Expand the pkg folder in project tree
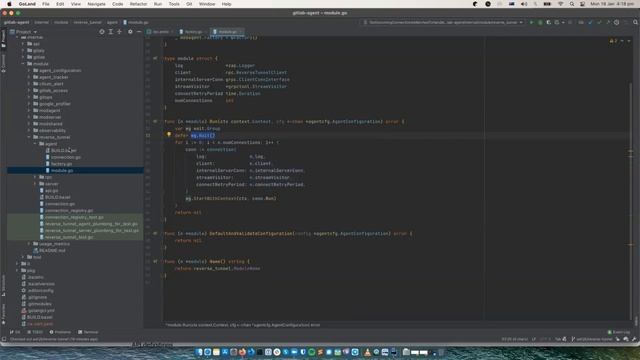 [17, 270]
